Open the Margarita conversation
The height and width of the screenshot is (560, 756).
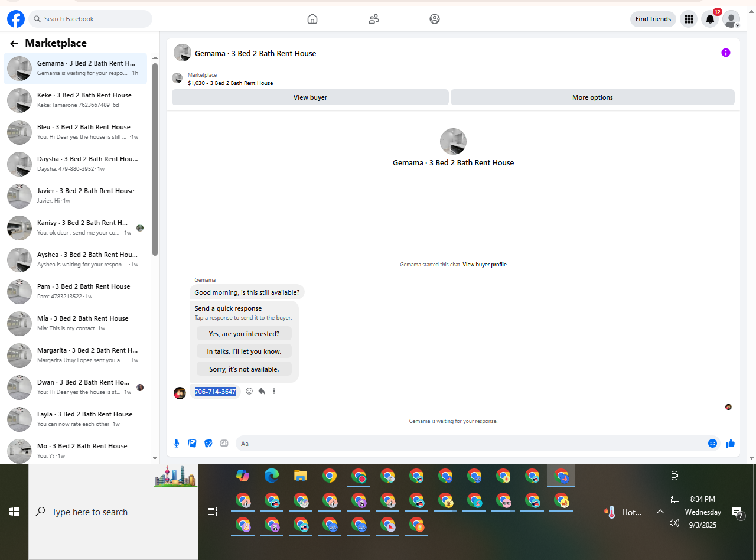click(76, 356)
